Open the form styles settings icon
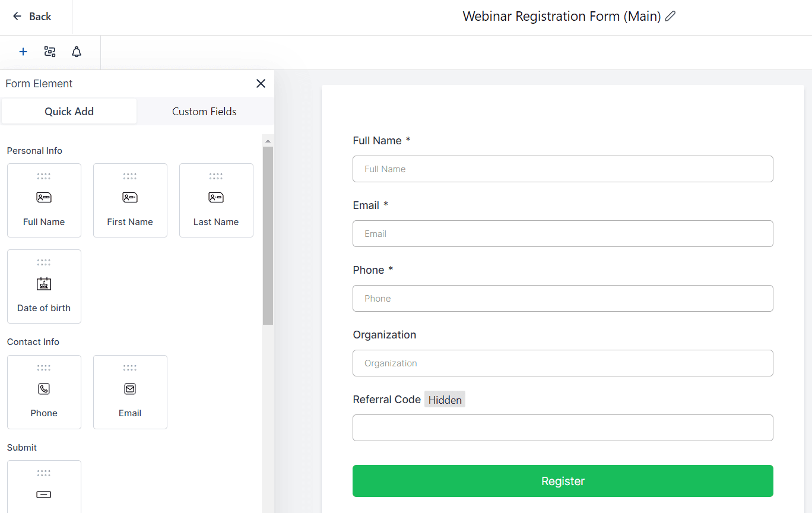The width and height of the screenshot is (812, 513). tap(50, 52)
